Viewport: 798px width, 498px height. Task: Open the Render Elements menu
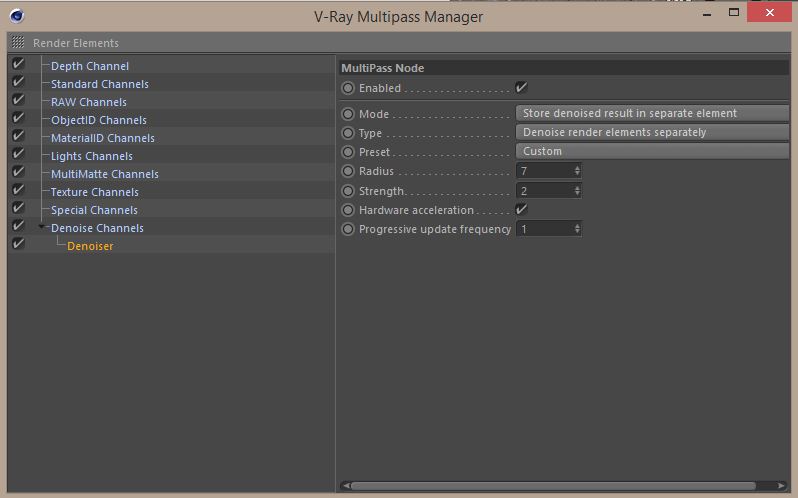click(x=76, y=43)
